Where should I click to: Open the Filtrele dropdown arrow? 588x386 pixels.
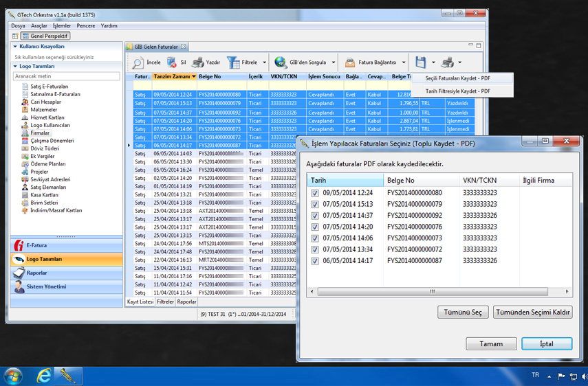pos(264,63)
